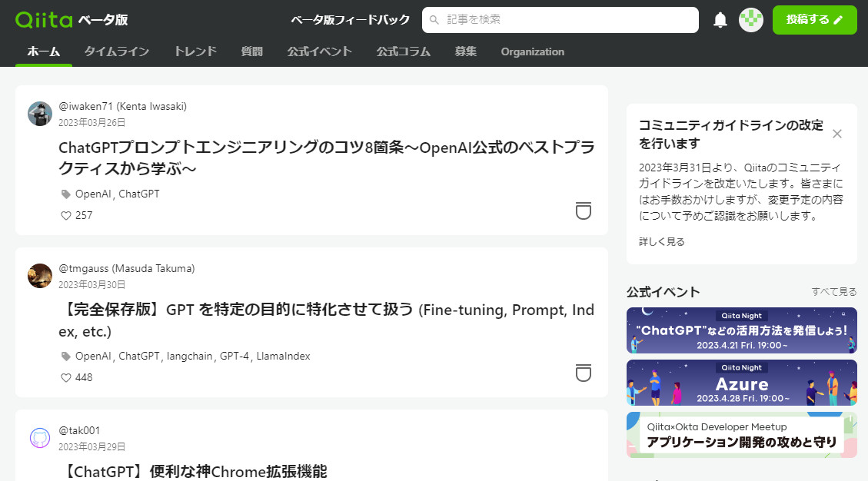Click the LlamaIndex tag
Screen dimensions: 868x481
(x=284, y=356)
